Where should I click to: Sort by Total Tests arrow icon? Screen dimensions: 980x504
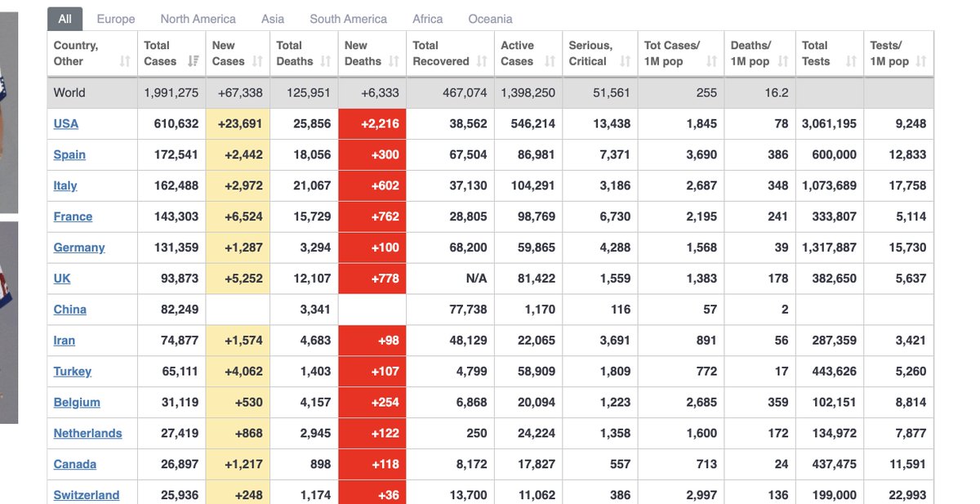point(851,61)
